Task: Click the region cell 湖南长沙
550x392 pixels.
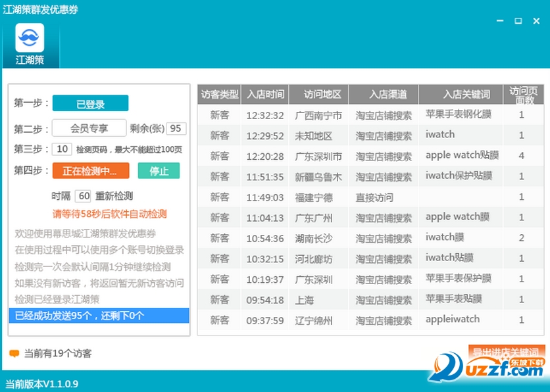Action: click(314, 239)
